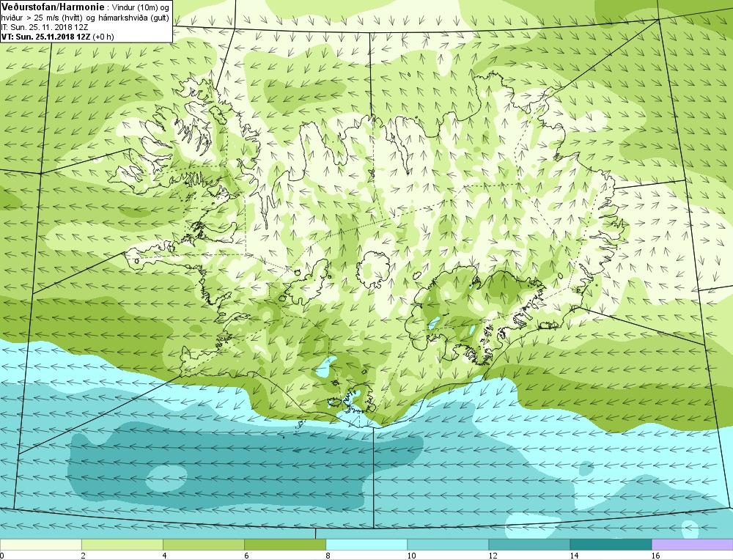This screenshot has width=733, height=560.
Task: Click the 'IT: Sun. 25. 11. 2018 12Z' initial time text
Action: point(45,28)
